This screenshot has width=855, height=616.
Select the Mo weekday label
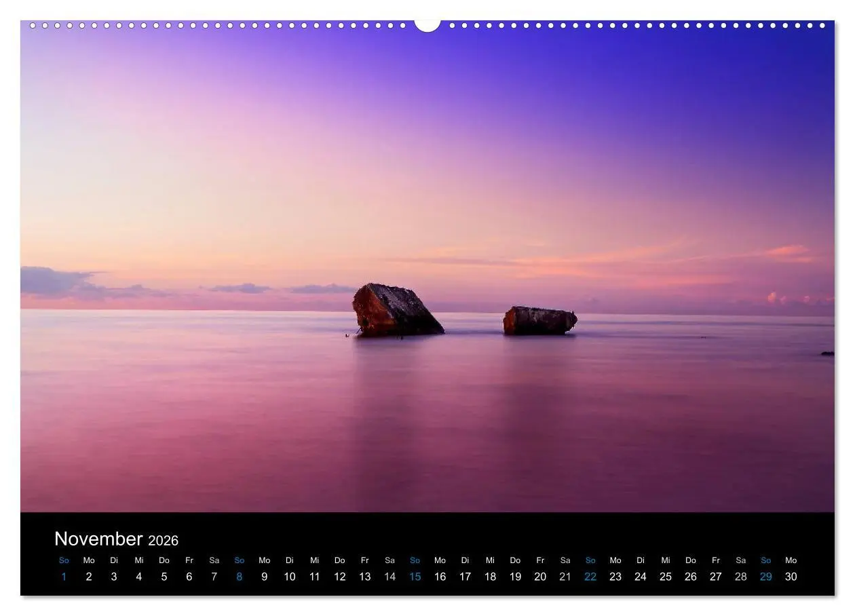pos(88,560)
